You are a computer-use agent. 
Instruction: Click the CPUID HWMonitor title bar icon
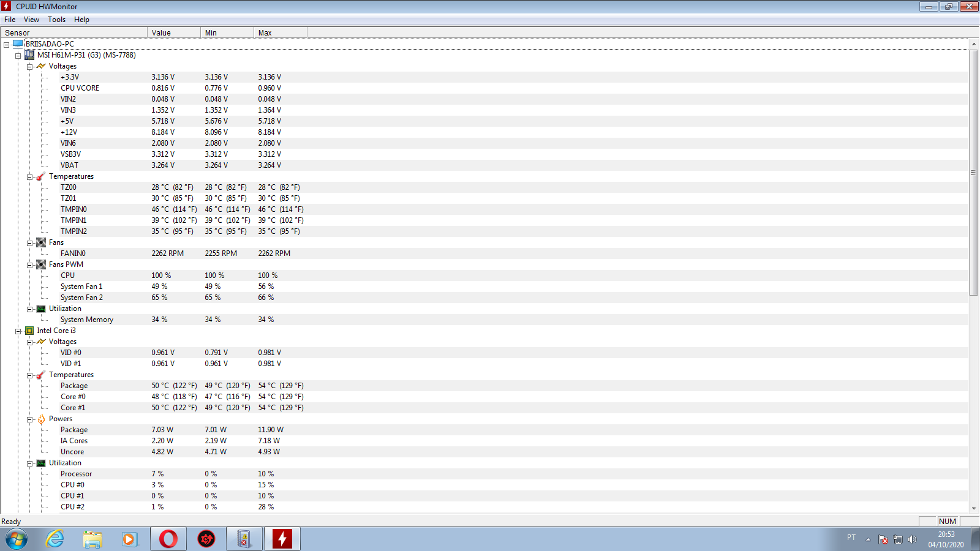[6, 6]
